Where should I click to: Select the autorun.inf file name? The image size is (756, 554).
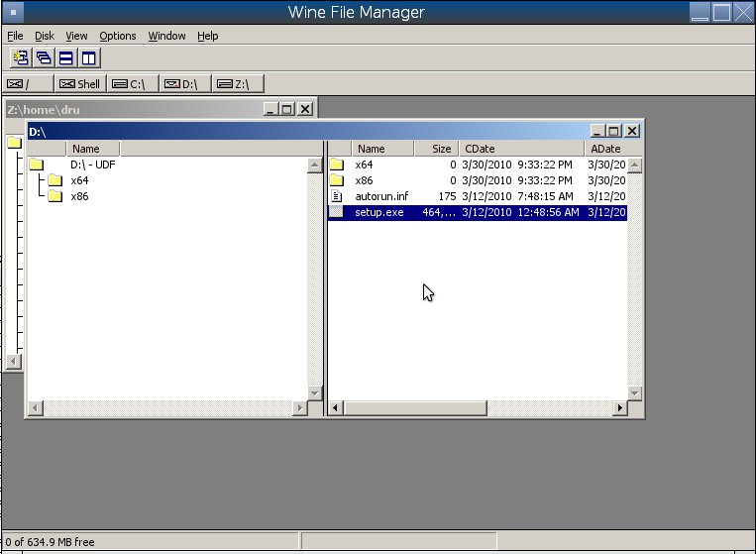click(381, 196)
